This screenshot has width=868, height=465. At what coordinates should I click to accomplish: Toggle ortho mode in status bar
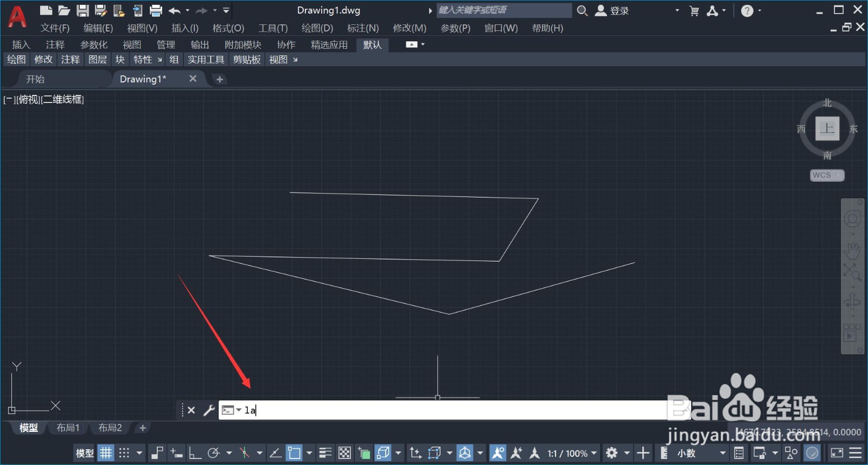(195, 453)
